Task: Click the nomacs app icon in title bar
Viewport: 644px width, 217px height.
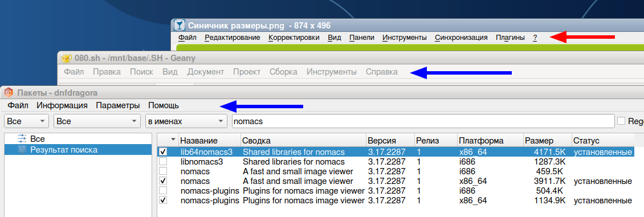Action: pos(180,26)
